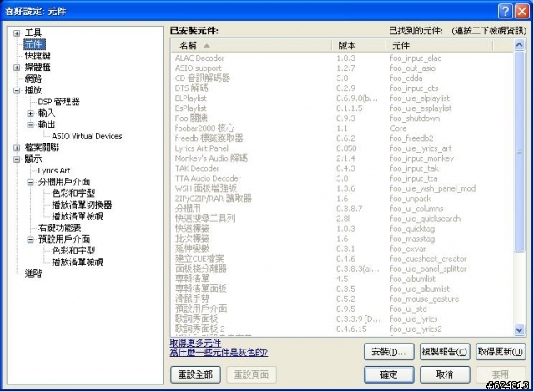Select Lyrics Art Panel component row
The width and height of the screenshot is (534, 392).
click(342, 148)
